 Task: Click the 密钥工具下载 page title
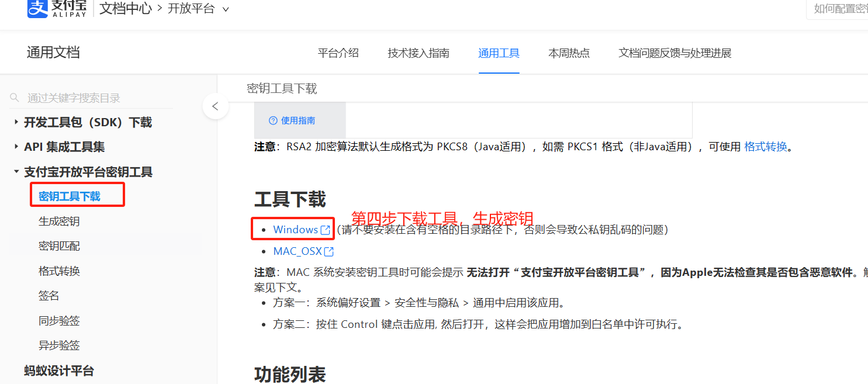coord(282,88)
